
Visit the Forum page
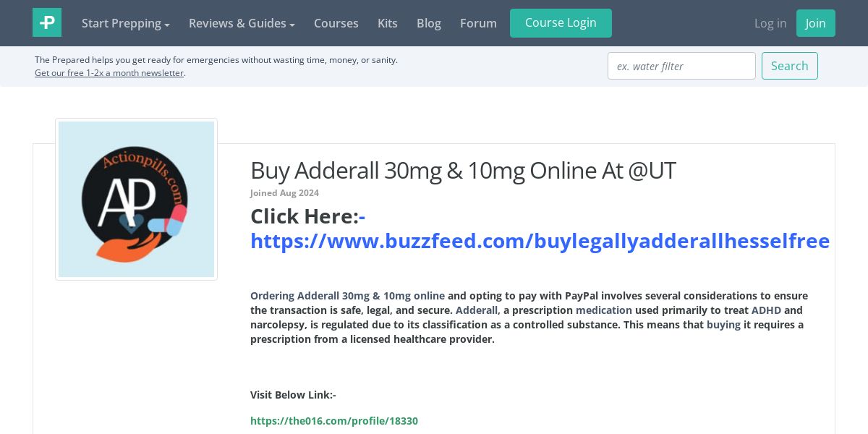pos(478,23)
